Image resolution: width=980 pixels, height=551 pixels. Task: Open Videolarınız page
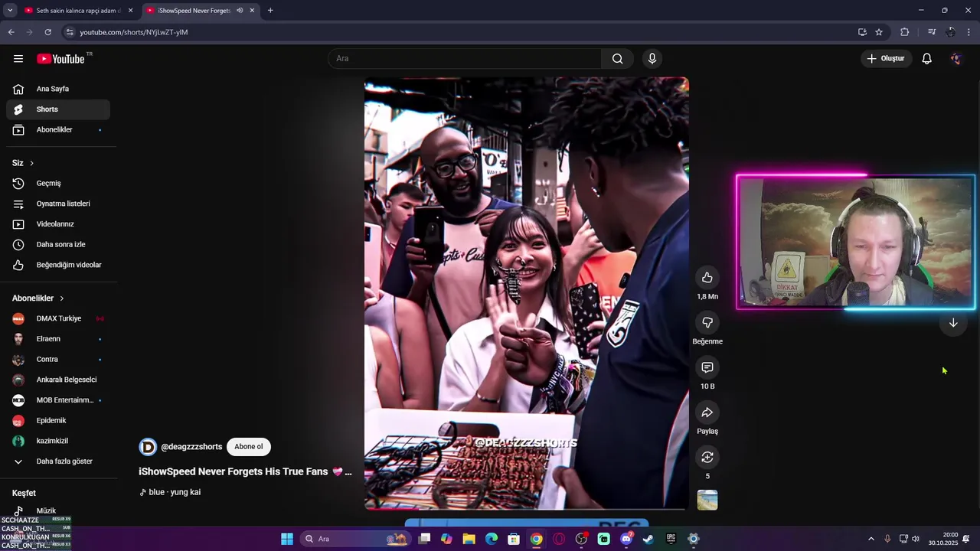click(x=58, y=224)
